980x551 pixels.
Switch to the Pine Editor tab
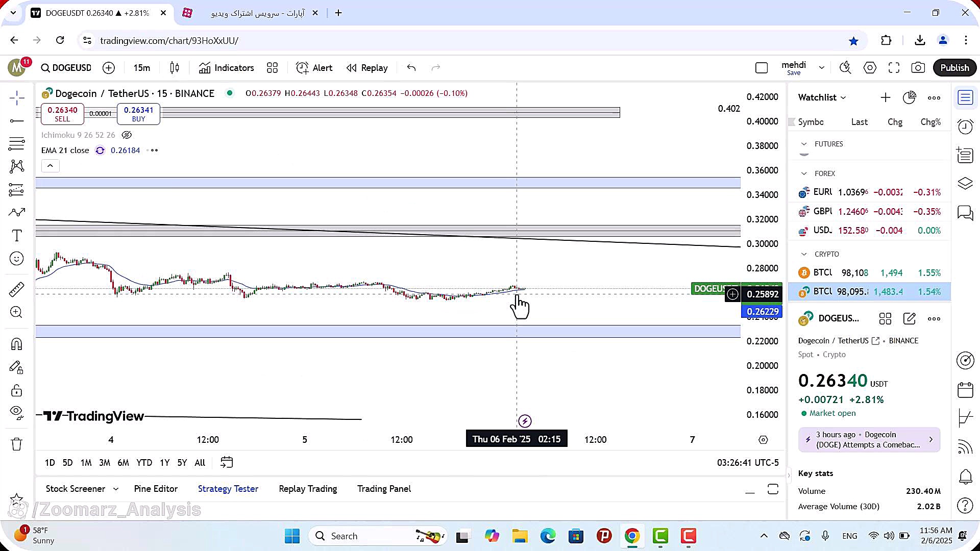(156, 489)
